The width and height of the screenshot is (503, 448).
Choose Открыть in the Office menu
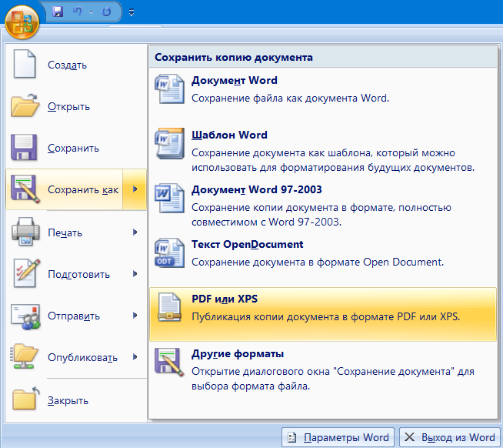[x=68, y=106]
